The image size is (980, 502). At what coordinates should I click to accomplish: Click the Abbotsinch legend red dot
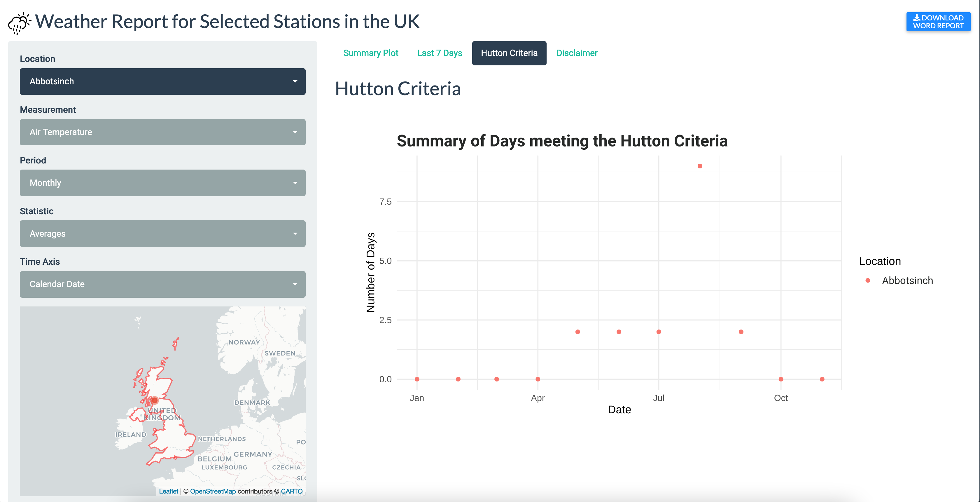[868, 280]
